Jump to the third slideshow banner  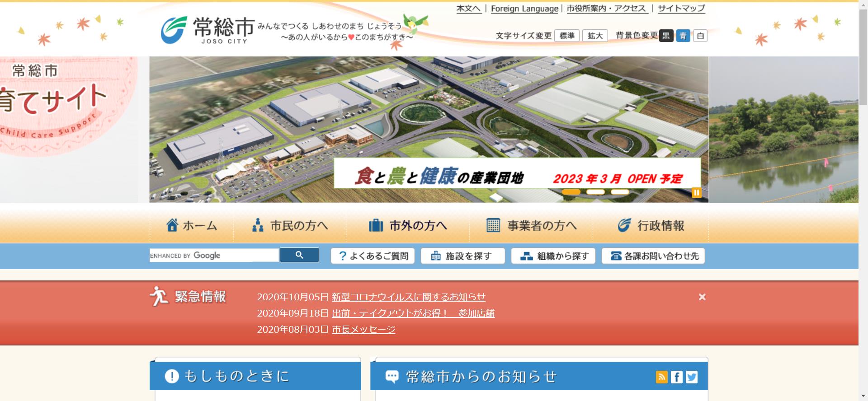click(x=620, y=192)
